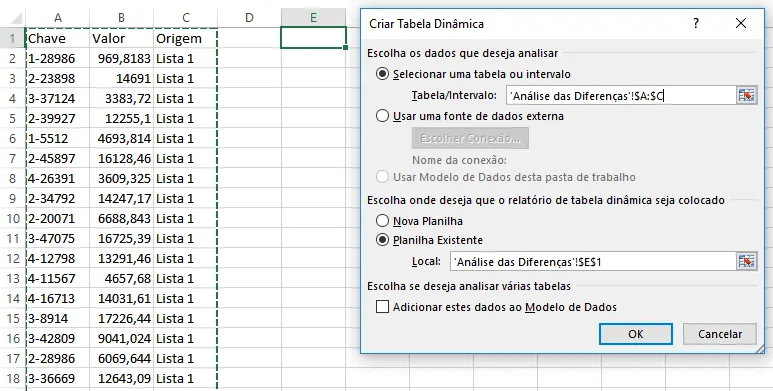Image resolution: width=773 pixels, height=391 pixels.
Task: Click value cell 9041,024
Action: click(121, 338)
